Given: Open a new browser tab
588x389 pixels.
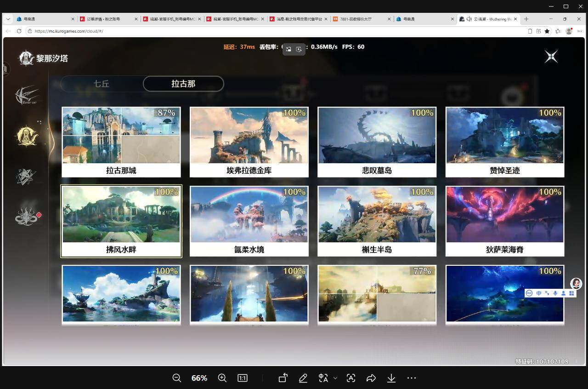Looking at the screenshot, I should click(526, 19).
